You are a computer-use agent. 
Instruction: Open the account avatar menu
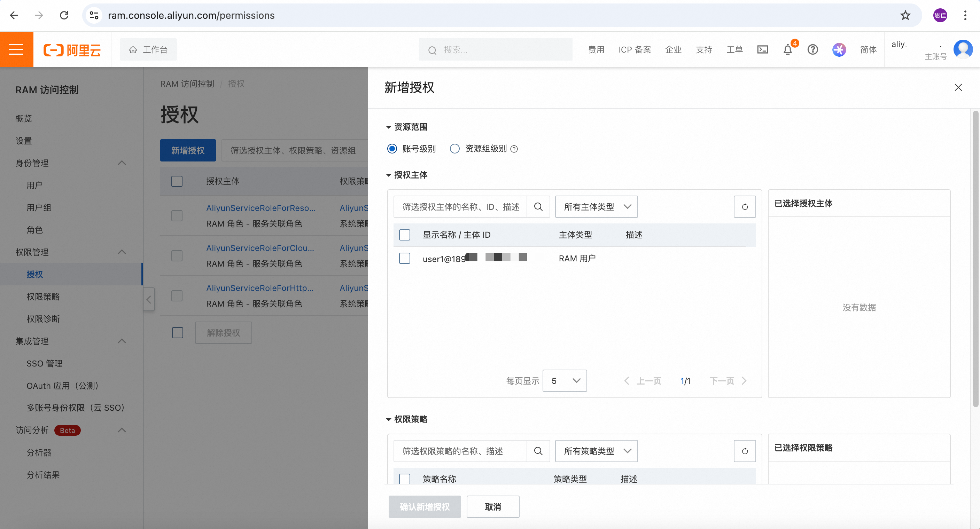tap(963, 49)
